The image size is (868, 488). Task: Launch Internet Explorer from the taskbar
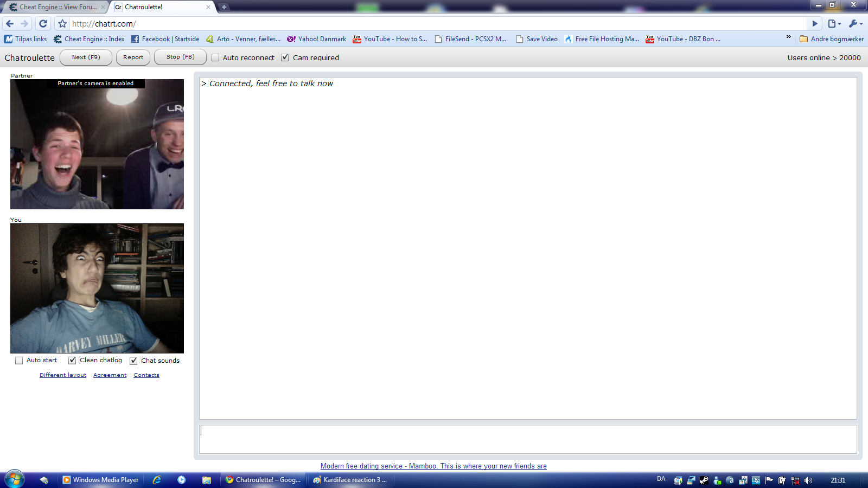(x=157, y=480)
